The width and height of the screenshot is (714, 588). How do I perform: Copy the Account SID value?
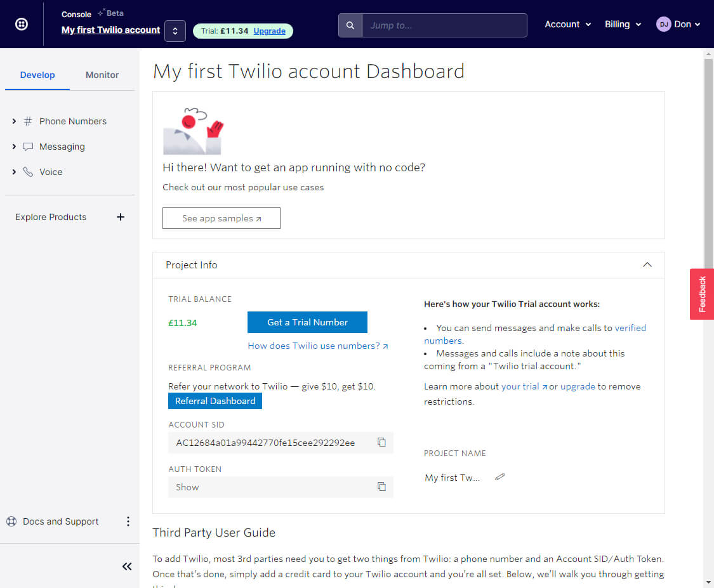click(381, 442)
